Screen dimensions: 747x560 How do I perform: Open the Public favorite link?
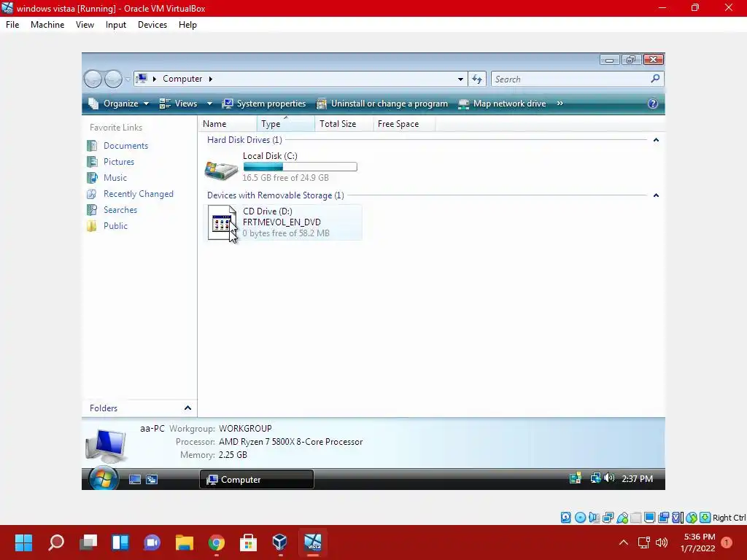pos(115,226)
